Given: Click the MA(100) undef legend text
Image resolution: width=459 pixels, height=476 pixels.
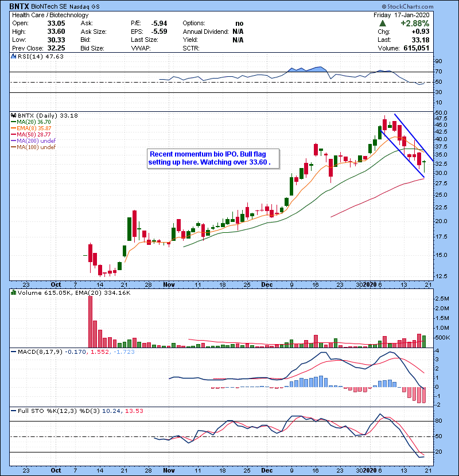Looking at the screenshot, I should click(36, 147).
